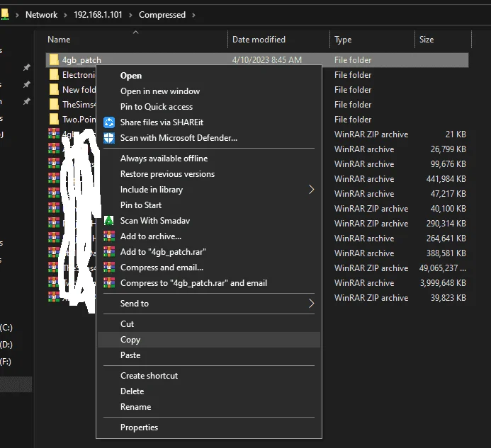Select Scan with Microsoft Defender... text

pos(179,138)
